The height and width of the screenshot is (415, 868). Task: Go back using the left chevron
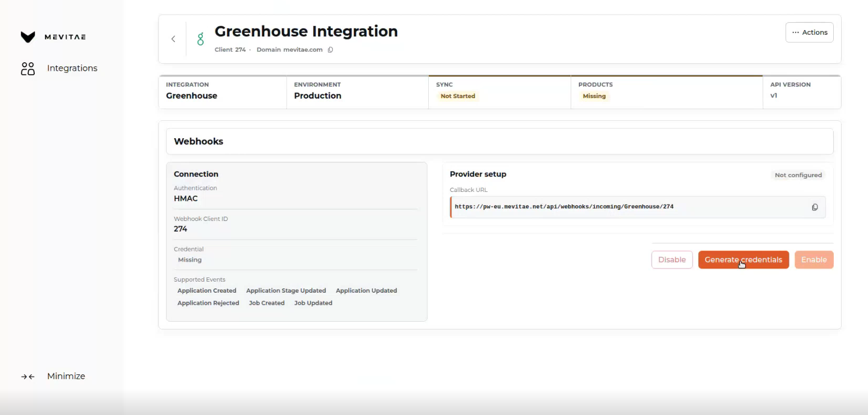173,39
